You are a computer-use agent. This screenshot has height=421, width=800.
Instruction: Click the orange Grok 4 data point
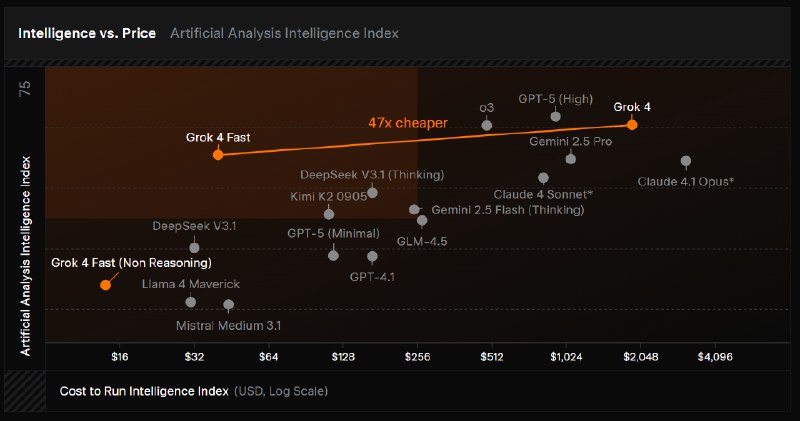(x=632, y=125)
